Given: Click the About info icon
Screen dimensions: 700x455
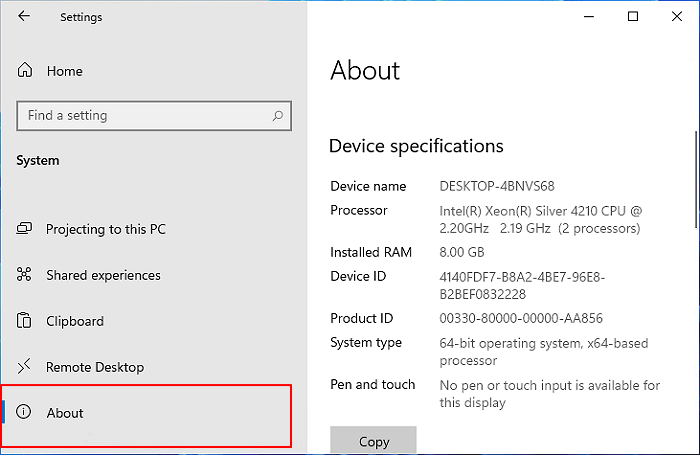Looking at the screenshot, I should [24, 412].
